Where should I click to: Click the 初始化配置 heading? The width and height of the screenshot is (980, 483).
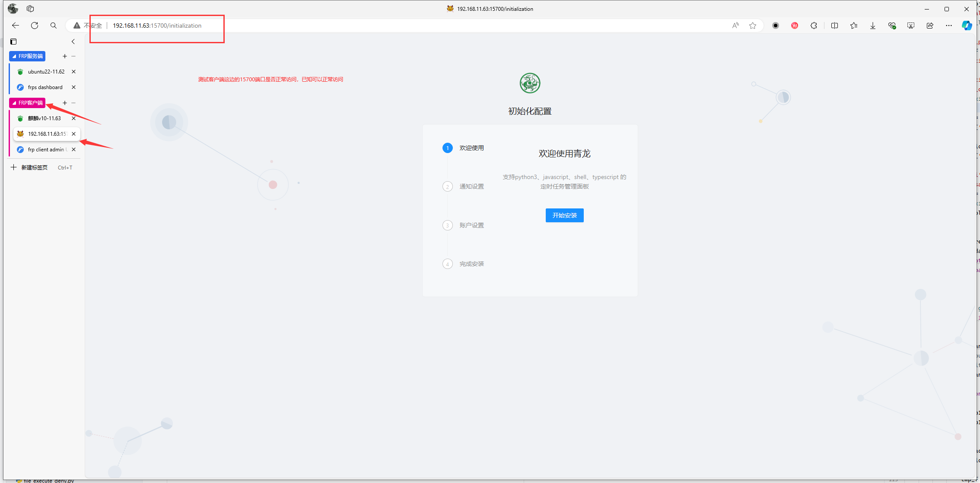click(x=530, y=111)
